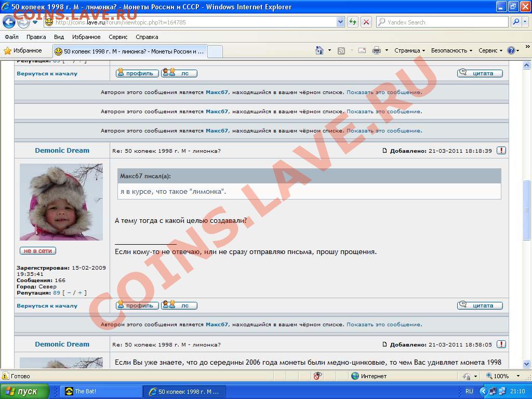Click the post permalink icon before 18:18:39 date

pyautogui.click(x=385, y=151)
